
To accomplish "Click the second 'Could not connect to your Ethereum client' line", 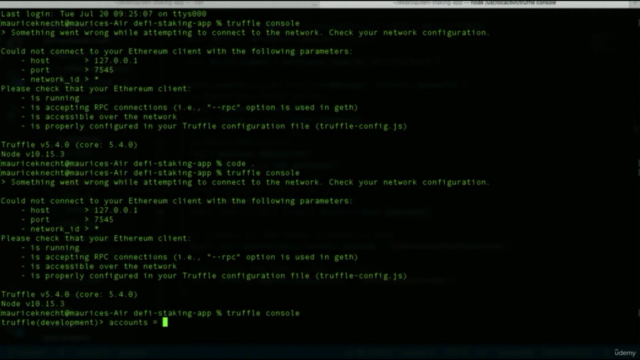I will click(x=177, y=201).
